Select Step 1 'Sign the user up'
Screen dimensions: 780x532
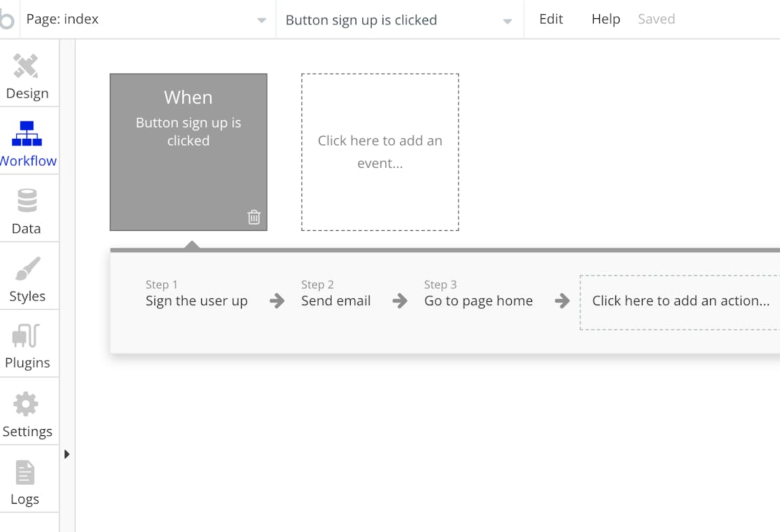click(x=196, y=301)
